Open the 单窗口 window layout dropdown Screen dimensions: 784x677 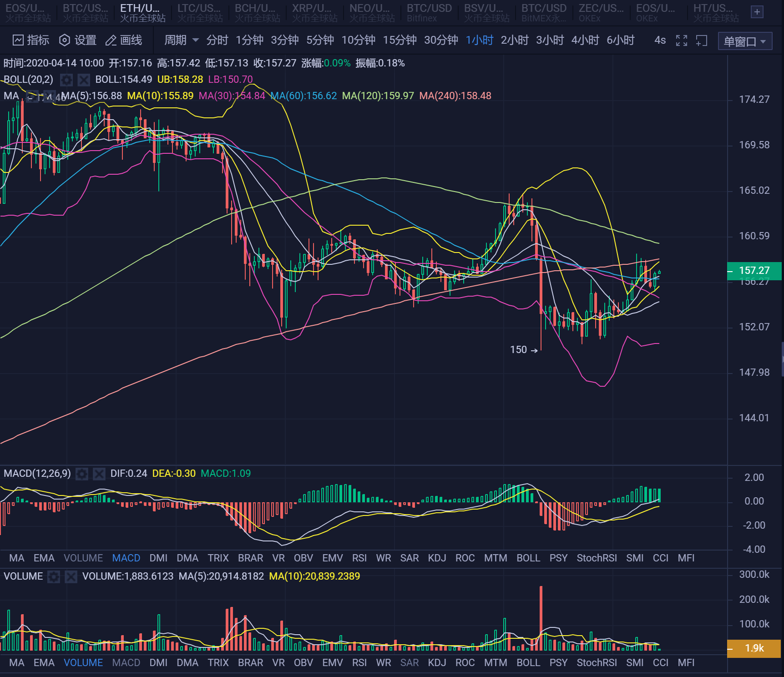744,40
